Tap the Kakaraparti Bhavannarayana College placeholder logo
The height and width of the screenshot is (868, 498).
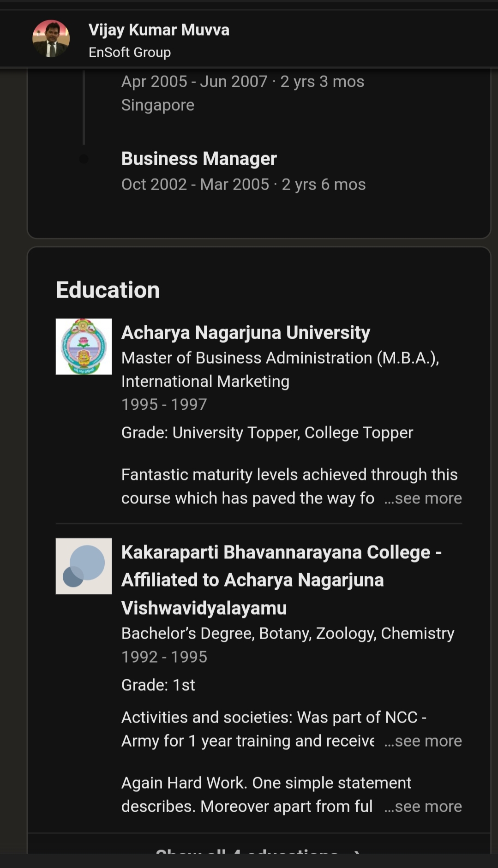click(84, 566)
